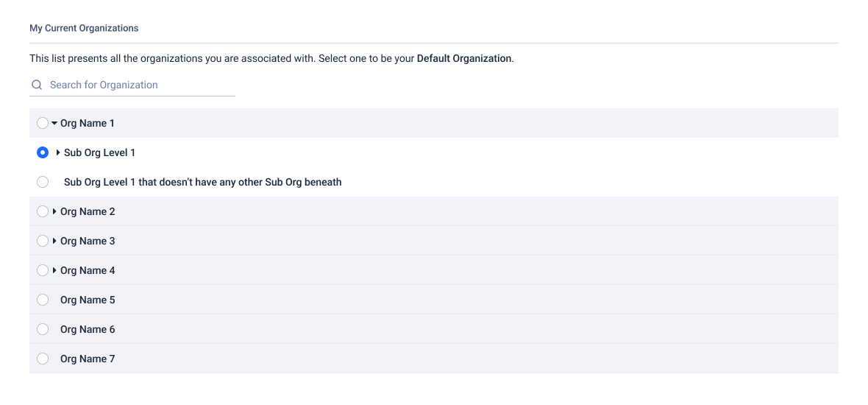Choose the sub org without children radio

[43, 182]
